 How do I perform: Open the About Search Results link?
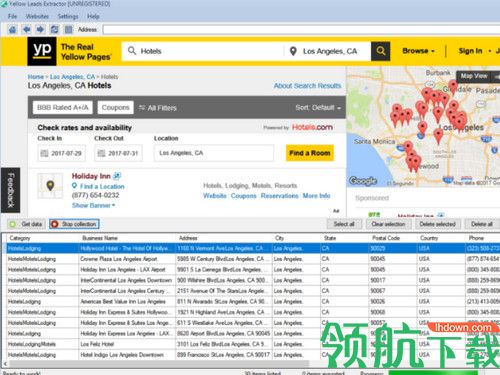(x=307, y=86)
